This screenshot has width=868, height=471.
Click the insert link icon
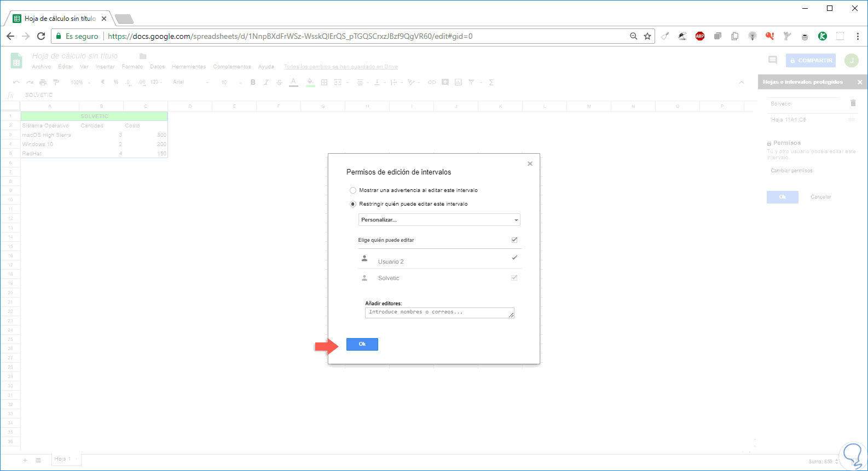[432, 83]
